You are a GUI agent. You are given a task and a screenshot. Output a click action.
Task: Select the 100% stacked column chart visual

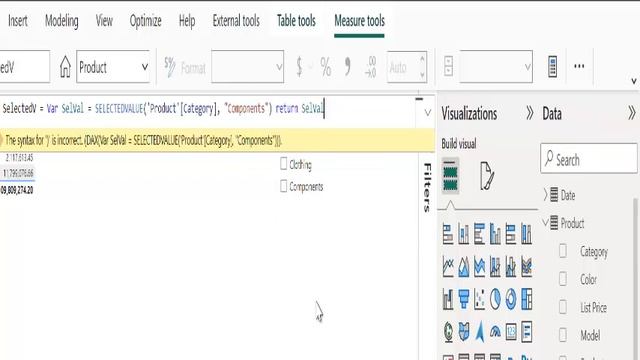point(527,234)
